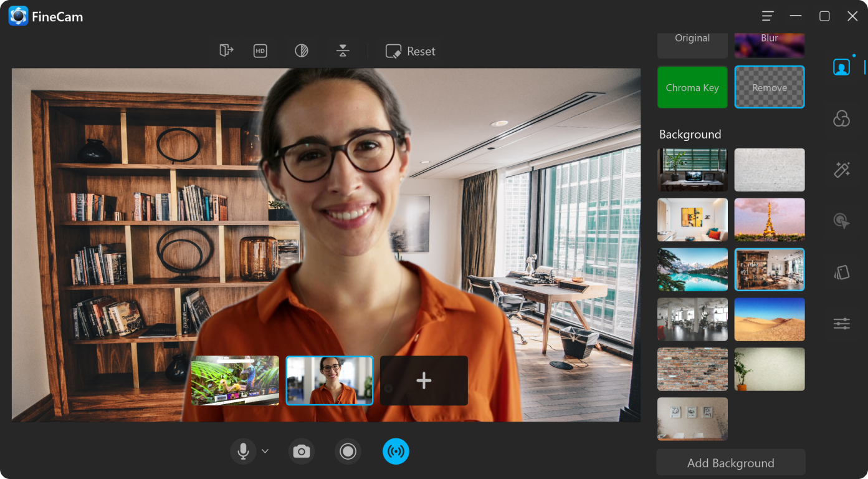This screenshot has width=868, height=479.
Task: Click the FineCam logo icon
Action: coord(18,16)
